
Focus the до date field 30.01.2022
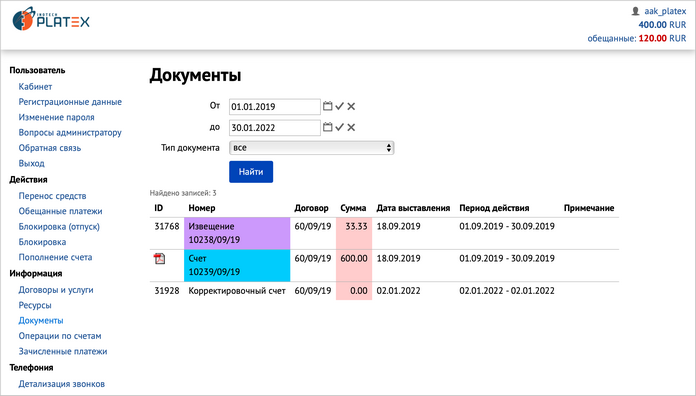click(275, 128)
